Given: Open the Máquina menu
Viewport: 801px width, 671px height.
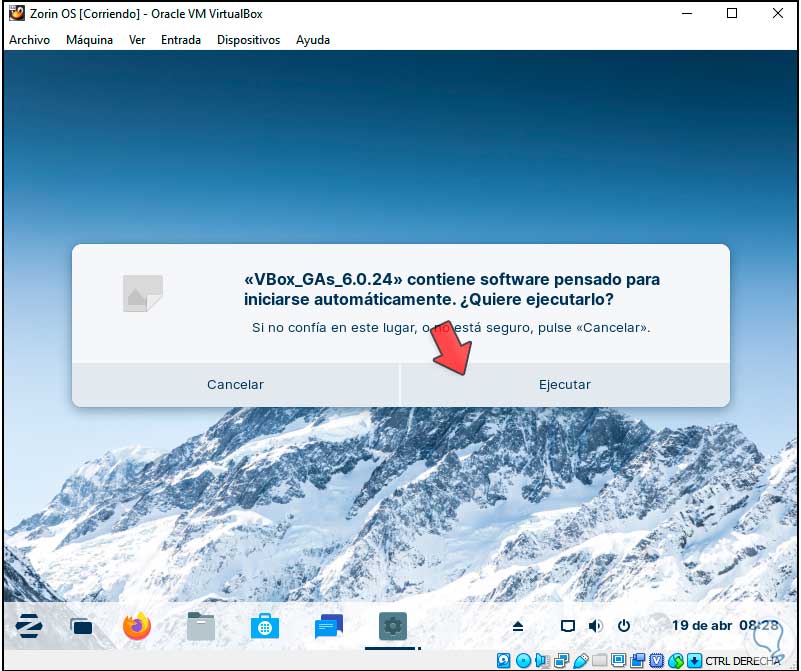Looking at the screenshot, I should coord(89,40).
